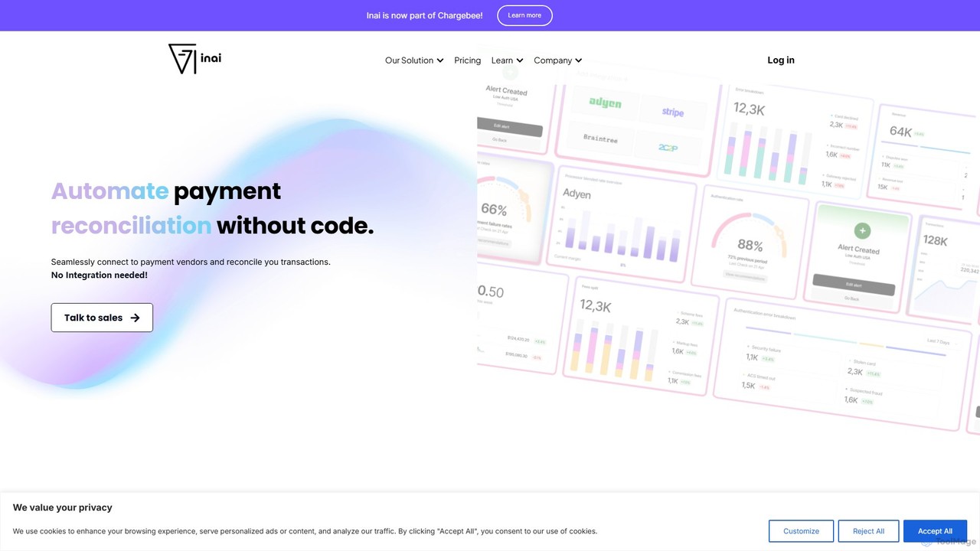980x551 pixels.
Task: Click the "No Integration needed!" text
Action: pyautogui.click(x=100, y=275)
